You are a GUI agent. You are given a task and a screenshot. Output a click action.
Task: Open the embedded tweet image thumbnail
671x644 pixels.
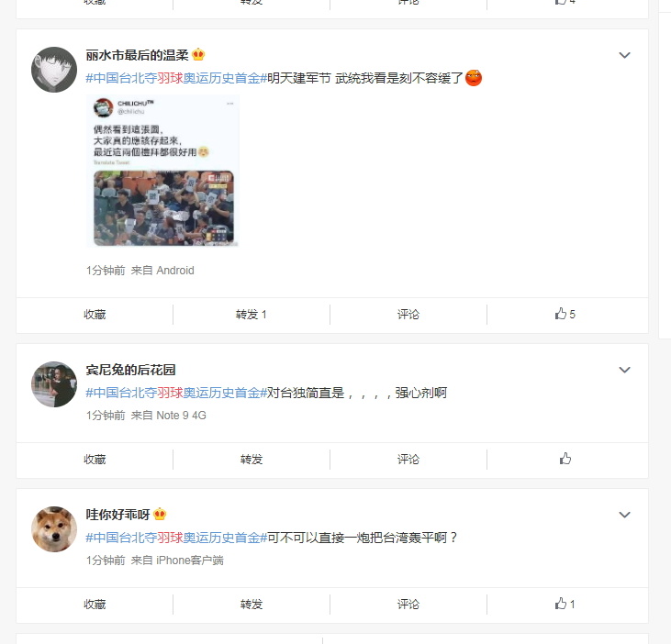click(162, 171)
